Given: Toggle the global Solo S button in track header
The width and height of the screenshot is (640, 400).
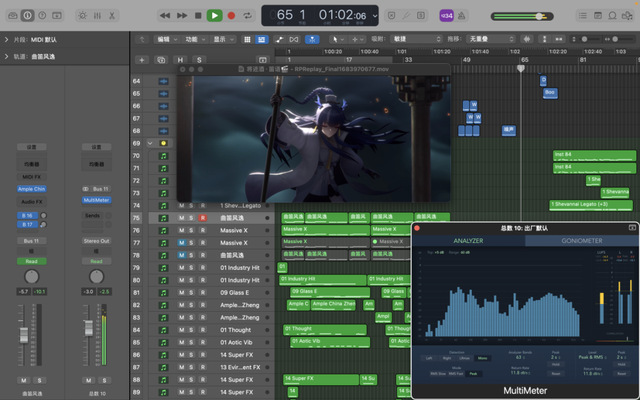Looking at the screenshot, I should pos(199,60).
